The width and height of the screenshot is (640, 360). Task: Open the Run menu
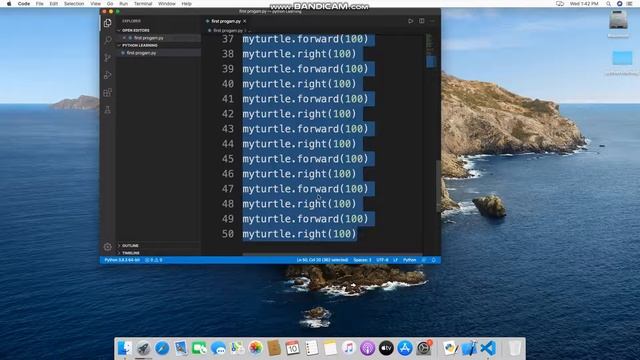[124, 4]
